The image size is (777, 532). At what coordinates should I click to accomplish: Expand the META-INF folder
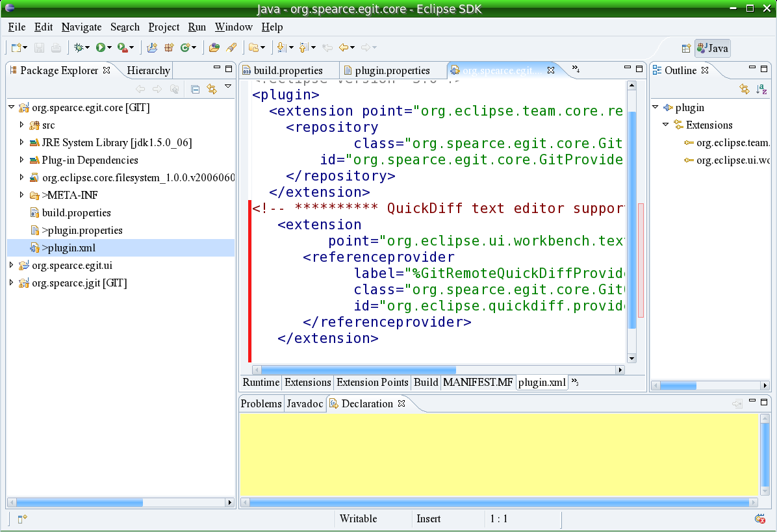(21, 195)
